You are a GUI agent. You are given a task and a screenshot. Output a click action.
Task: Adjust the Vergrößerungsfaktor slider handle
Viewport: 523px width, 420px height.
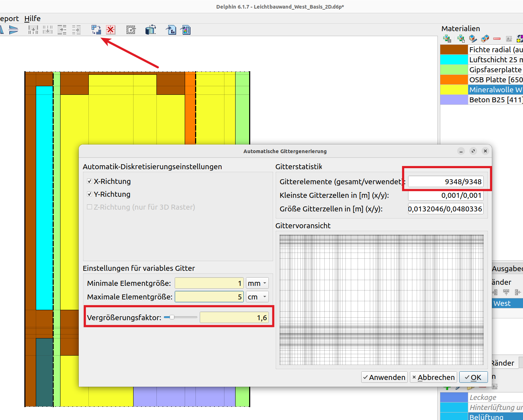pos(172,317)
